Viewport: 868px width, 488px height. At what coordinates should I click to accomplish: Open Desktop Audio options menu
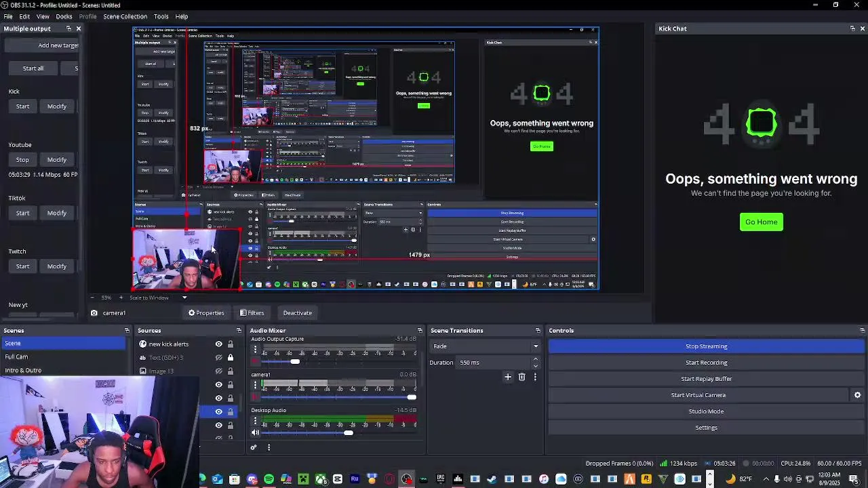point(256,420)
